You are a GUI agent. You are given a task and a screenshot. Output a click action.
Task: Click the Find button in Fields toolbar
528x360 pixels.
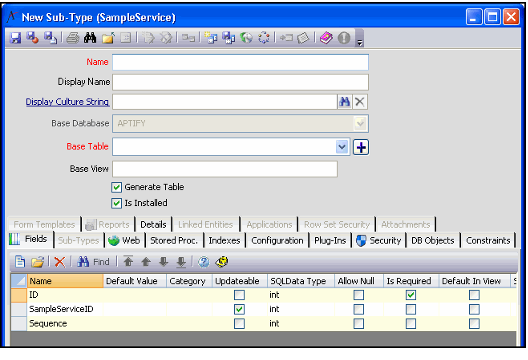coord(93,262)
